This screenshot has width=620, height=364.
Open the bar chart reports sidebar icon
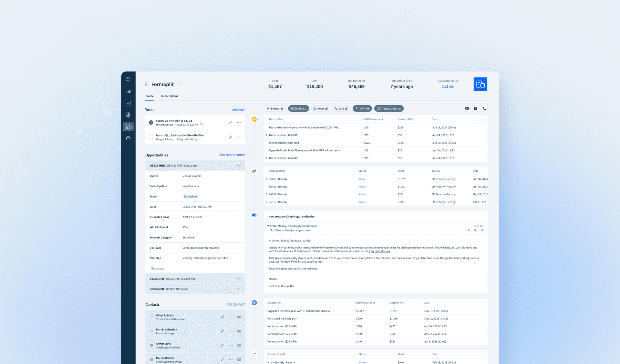(128, 91)
